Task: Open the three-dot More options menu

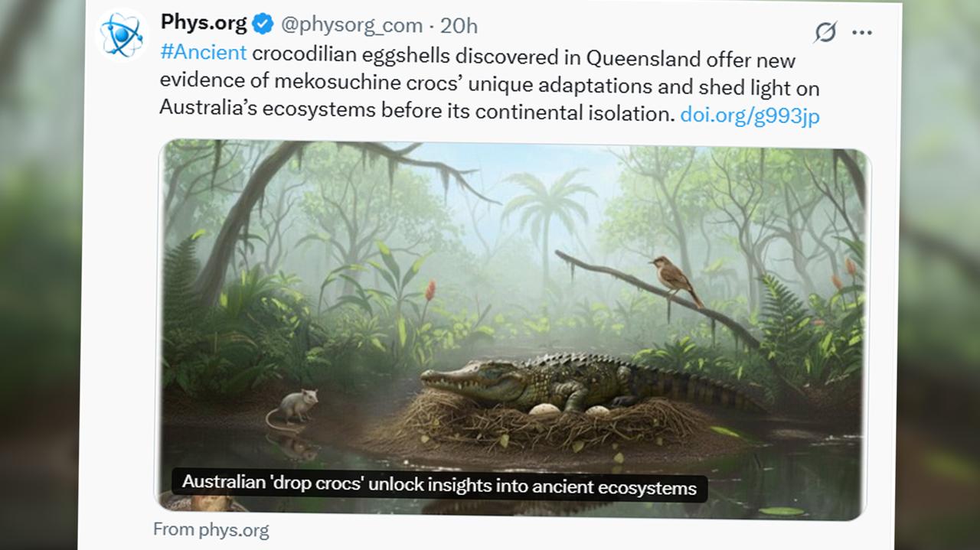Action: [862, 33]
